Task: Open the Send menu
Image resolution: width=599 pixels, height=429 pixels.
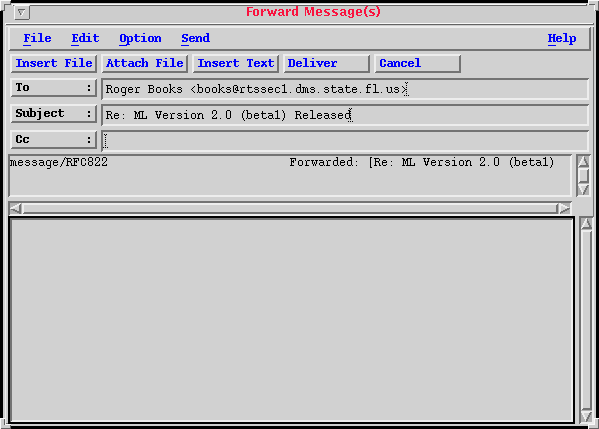Action: pos(195,38)
